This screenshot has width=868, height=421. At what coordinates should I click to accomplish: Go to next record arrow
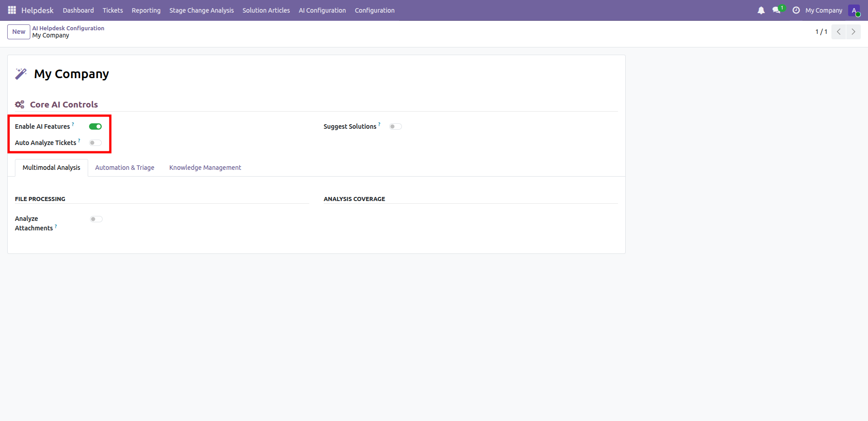(854, 32)
